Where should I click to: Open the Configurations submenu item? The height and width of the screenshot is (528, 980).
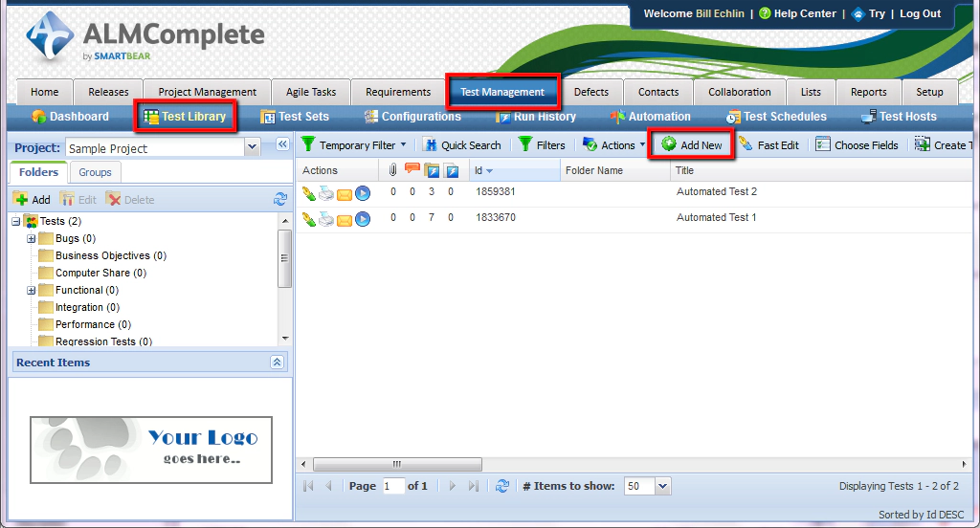click(x=412, y=117)
